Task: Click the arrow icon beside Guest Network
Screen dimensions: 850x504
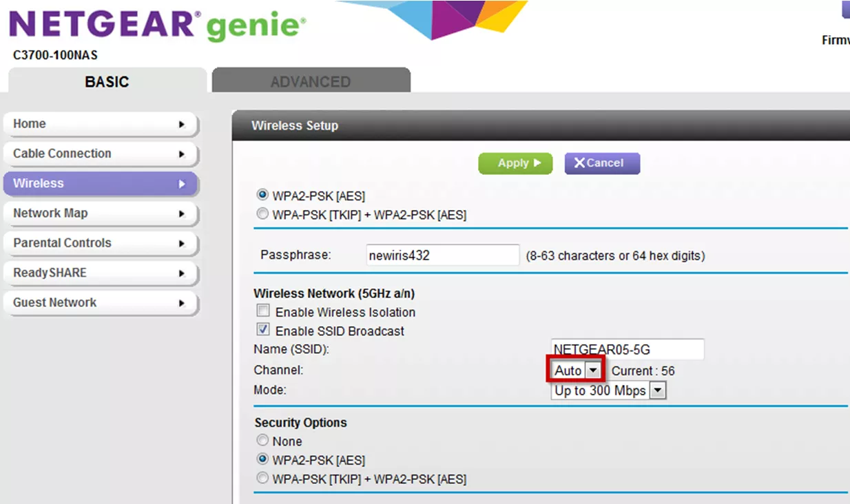Action: click(x=182, y=303)
